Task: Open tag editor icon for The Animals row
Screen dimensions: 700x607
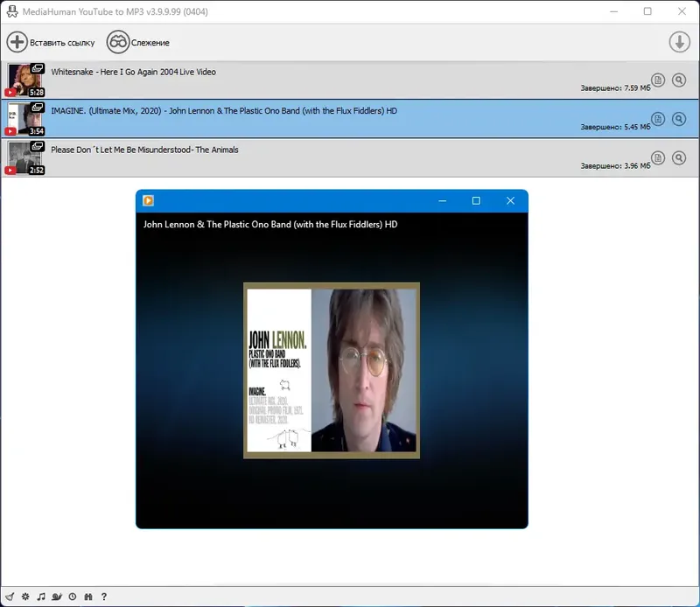Action: (658, 157)
